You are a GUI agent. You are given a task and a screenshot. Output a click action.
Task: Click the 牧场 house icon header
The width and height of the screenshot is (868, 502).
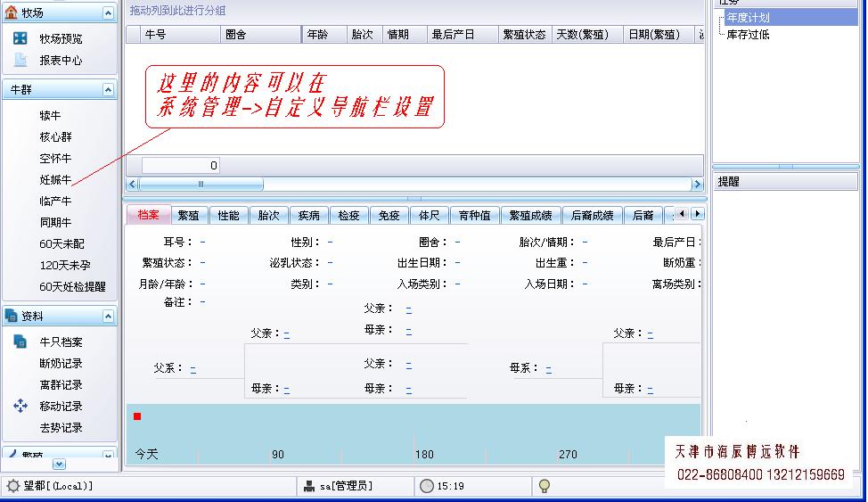(11, 12)
